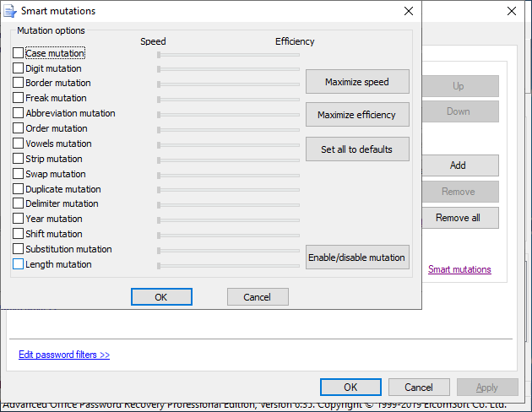
Task: Toggle the Digit mutation checkbox
Action: click(x=19, y=68)
